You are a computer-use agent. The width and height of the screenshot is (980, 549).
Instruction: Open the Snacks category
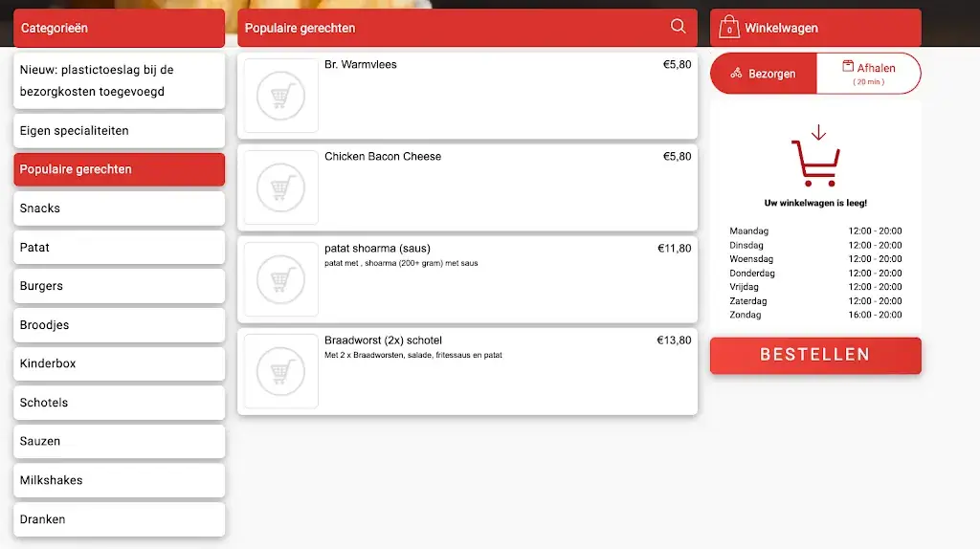coord(119,209)
